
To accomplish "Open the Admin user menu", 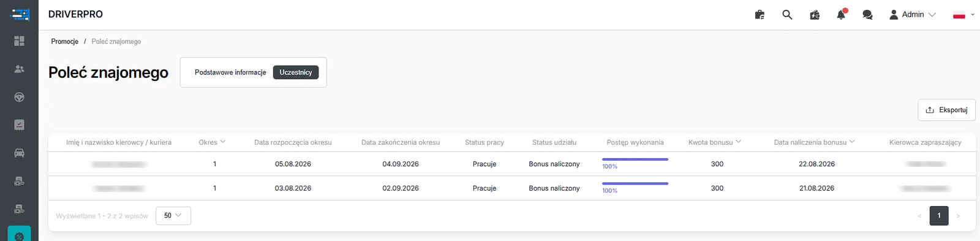I will click(913, 15).
